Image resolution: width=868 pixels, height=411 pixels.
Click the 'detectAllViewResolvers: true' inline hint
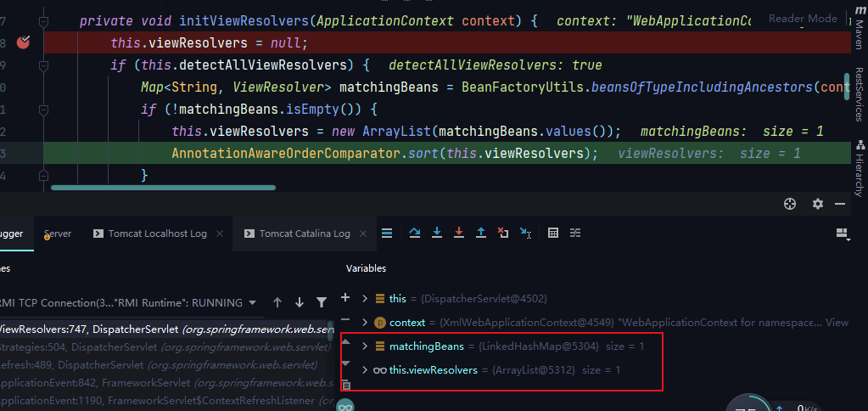click(x=496, y=65)
